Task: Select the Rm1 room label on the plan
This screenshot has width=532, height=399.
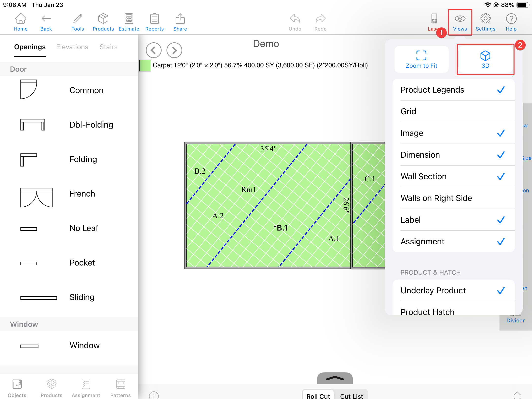Action: pyautogui.click(x=249, y=190)
